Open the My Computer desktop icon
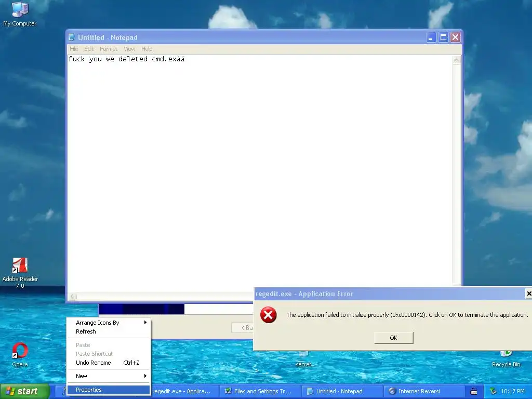Image resolution: width=532 pixels, height=399 pixels. [20, 14]
